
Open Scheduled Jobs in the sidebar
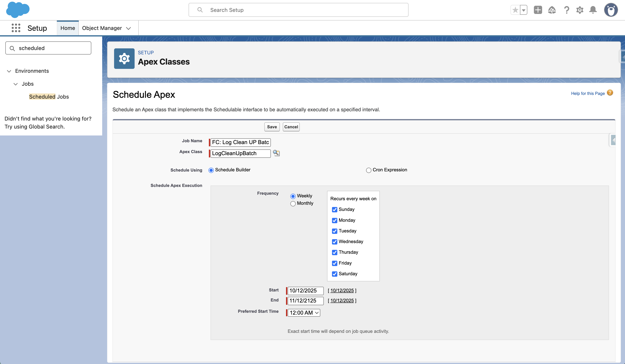pyautogui.click(x=49, y=97)
